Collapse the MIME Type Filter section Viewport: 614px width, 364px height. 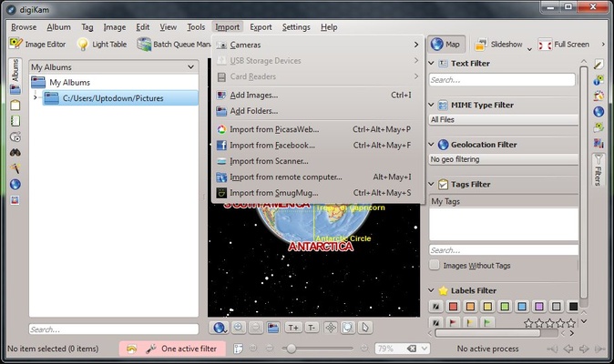click(431, 105)
